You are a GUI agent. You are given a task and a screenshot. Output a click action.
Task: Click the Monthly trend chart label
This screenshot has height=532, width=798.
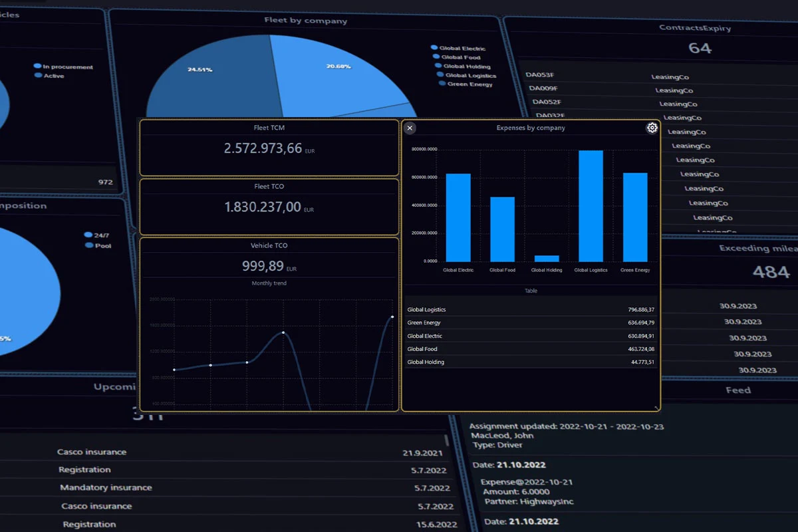click(x=269, y=283)
